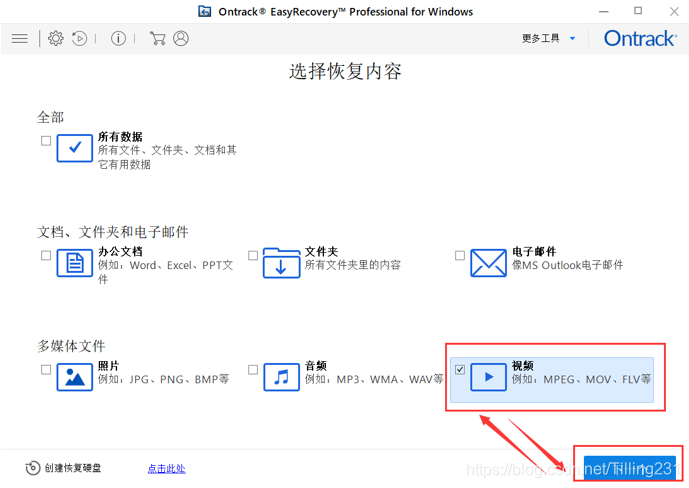
Task: Open settings gear icon
Action: coord(56,39)
